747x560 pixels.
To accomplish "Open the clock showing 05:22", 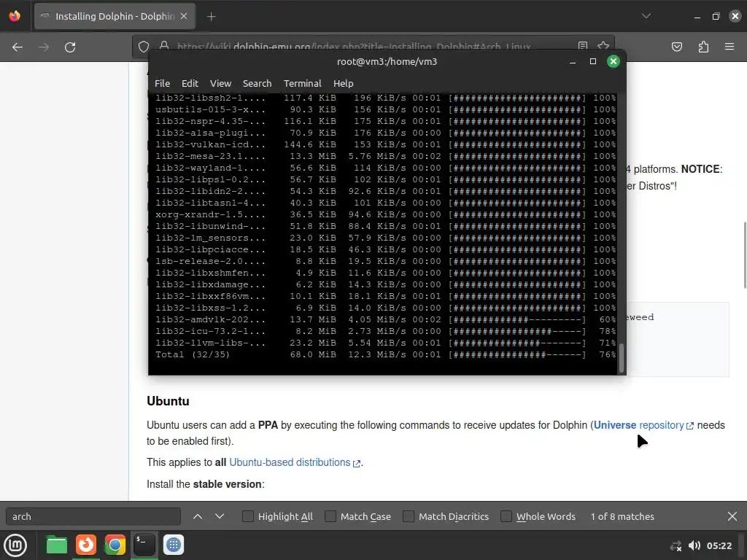I will pyautogui.click(x=719, y=545).
